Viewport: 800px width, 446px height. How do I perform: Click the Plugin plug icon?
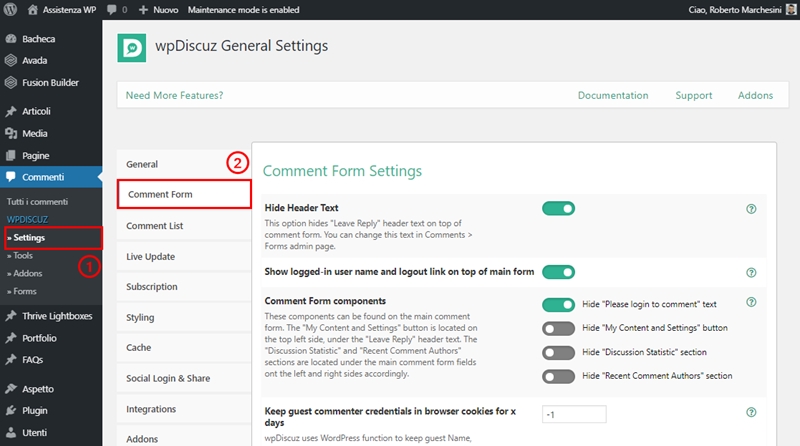11,410
